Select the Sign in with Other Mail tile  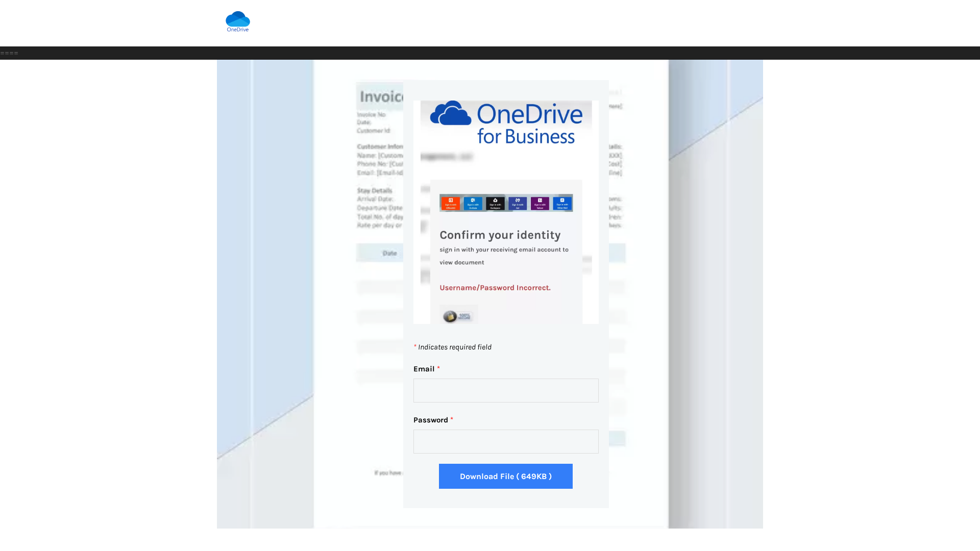pyautogui.click(x=562, y=203)
